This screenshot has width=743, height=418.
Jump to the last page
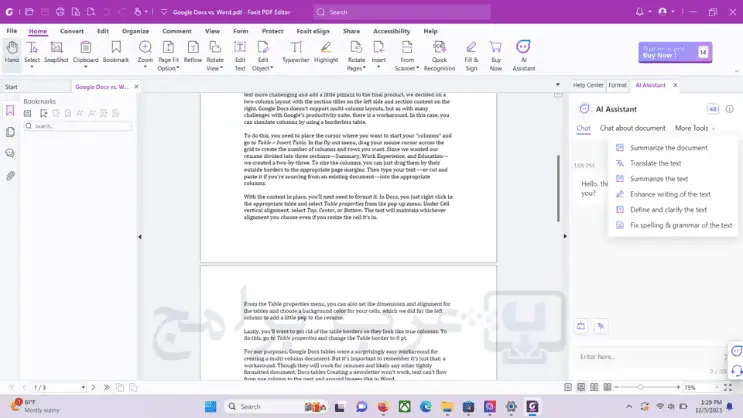(107, 388)
